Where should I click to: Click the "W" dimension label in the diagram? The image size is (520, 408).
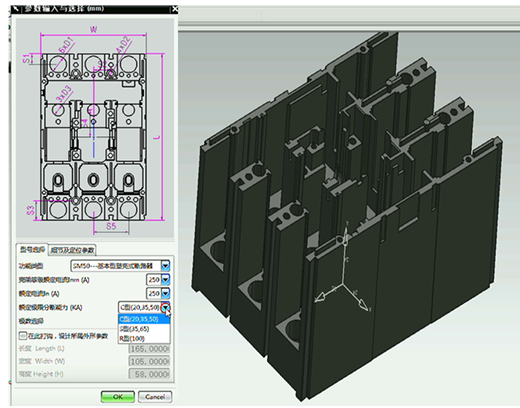pos(94,29)
